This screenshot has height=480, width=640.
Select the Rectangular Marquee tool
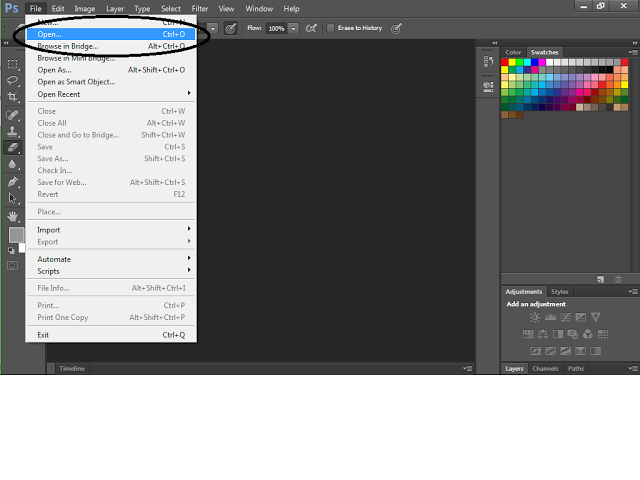(13, 64)
